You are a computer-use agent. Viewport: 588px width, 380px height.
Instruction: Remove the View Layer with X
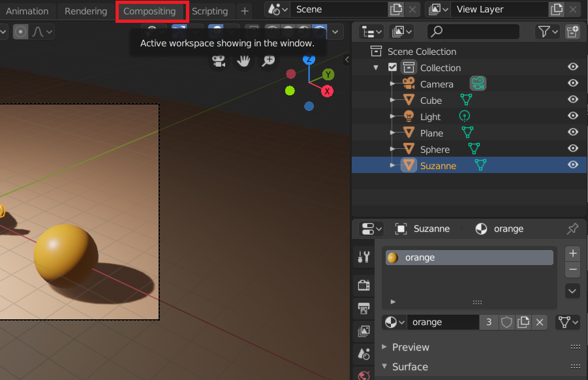point(572,9)
